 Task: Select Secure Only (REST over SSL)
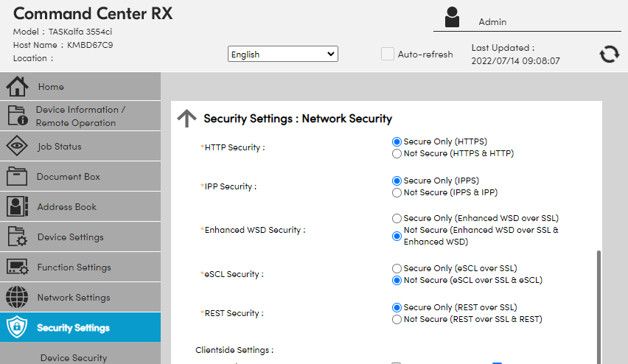click(397, 307)
